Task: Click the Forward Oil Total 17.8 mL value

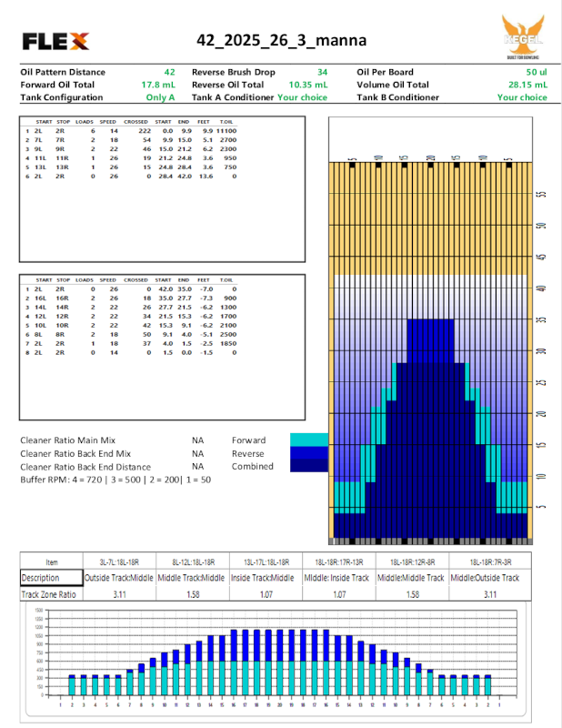Action: pos(157,85)
